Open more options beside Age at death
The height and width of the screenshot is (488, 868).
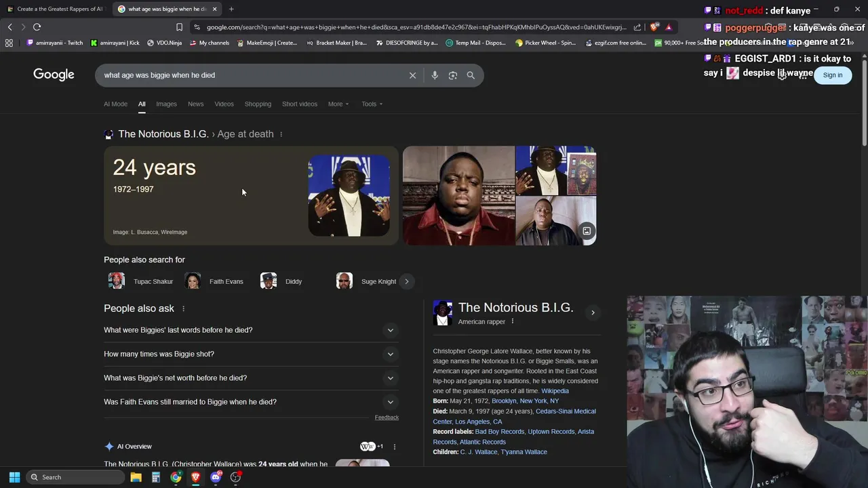click(281, 134)
